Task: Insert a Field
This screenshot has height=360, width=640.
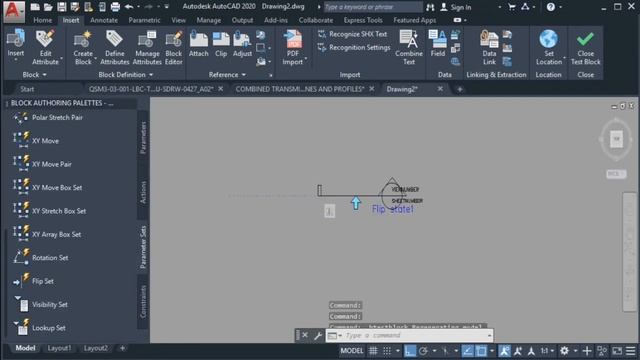Action: (x=438, y=43)
